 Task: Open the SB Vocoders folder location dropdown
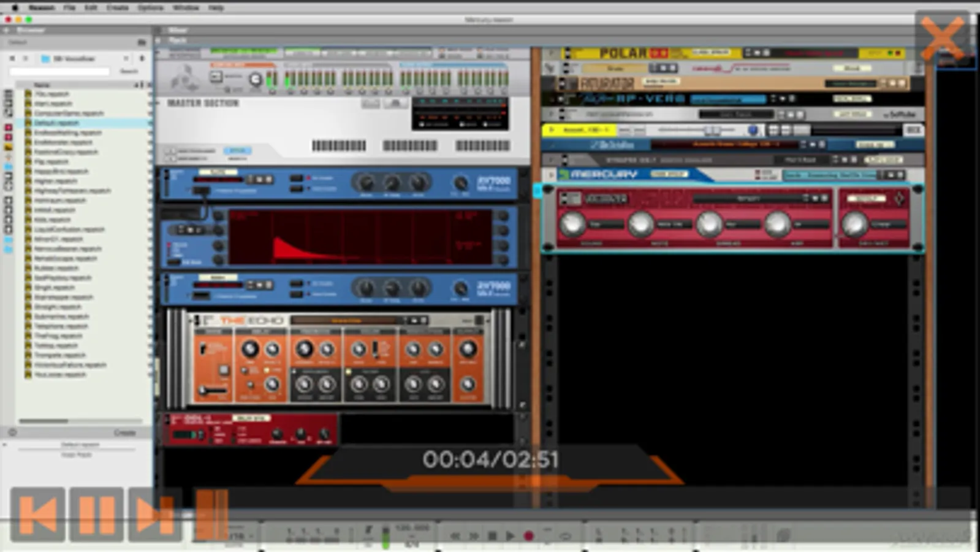(x=85, y=58)
